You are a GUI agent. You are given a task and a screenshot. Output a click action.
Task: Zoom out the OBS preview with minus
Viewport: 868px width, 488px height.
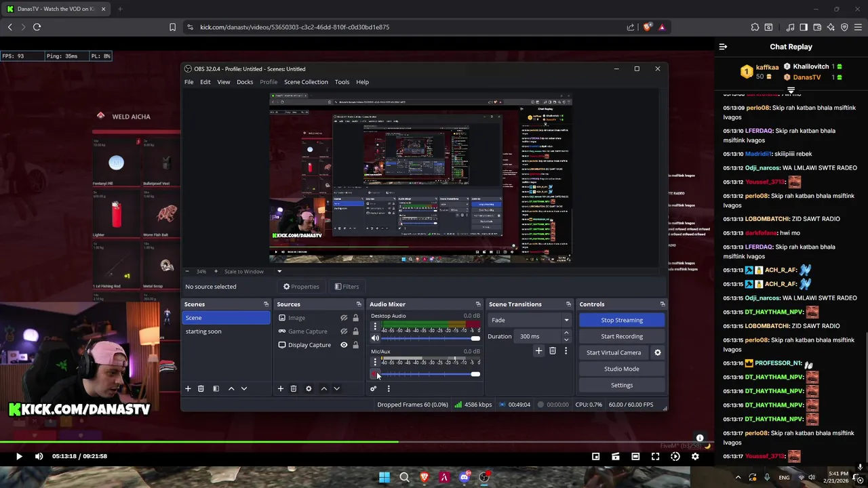point(187,271)
